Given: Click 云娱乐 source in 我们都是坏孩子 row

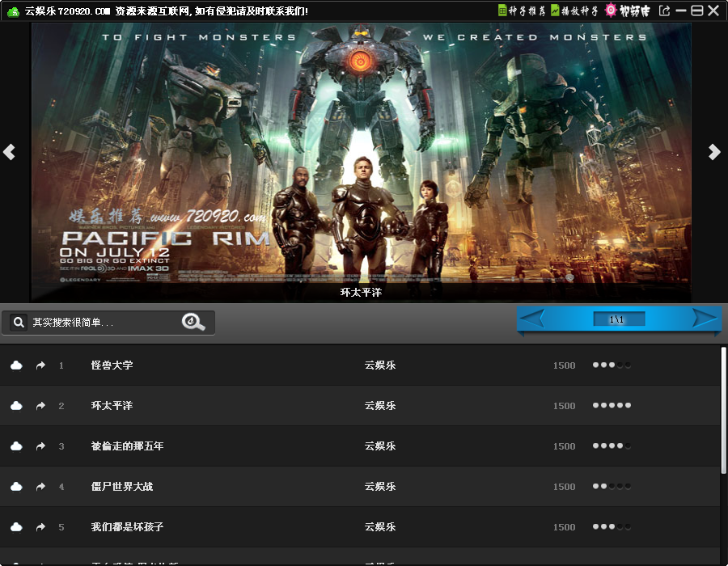Looking at the screenshot, I should pos(380,526).
